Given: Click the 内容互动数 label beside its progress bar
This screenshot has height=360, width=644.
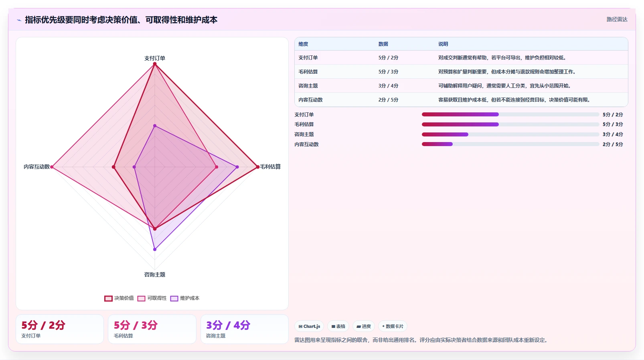Looking at the screenshot, I should 306,144.
